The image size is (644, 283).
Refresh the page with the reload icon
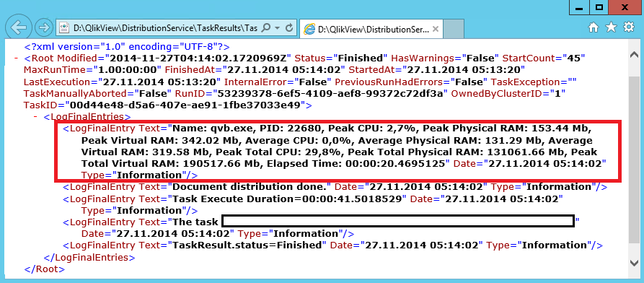point(289,28)
